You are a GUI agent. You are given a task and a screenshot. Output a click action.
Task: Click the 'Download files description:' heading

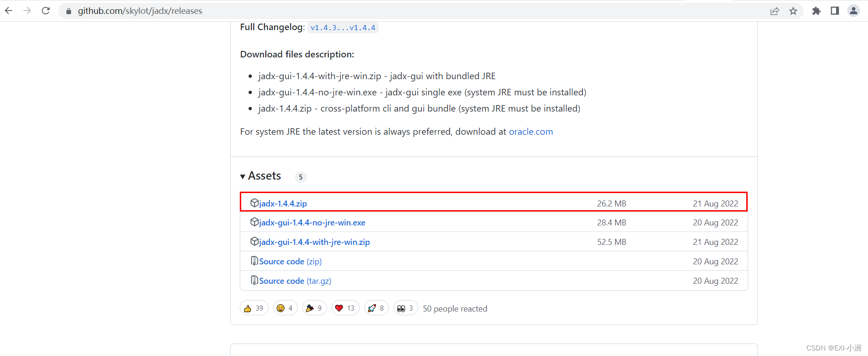click(297, 54)
